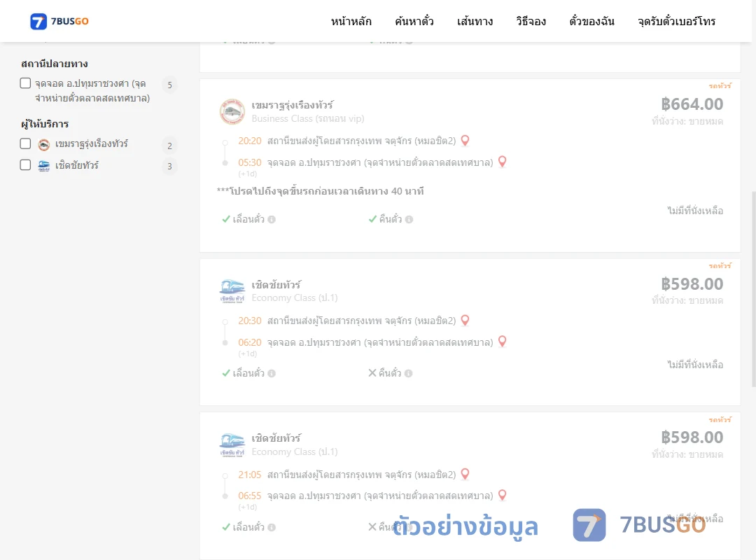This screenshot has width=756, height=560.
Task: Click the ฿664.00 price
Action: 692,104
